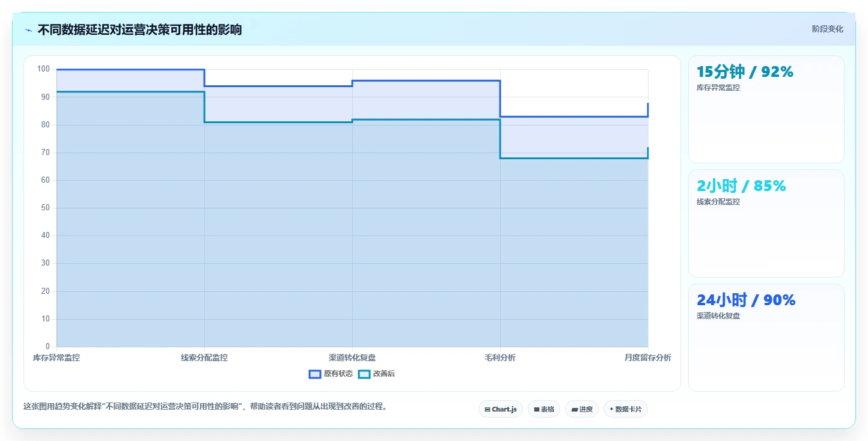The image size is (868, 441).
Task: Click the chart title 不同数据延迟对运营决策可用性的影响
Action: (x=139, y=29)
